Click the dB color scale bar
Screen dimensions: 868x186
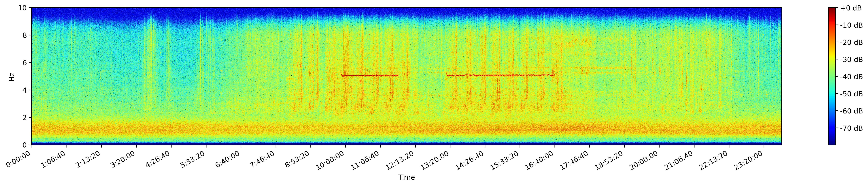click(832, 76)
